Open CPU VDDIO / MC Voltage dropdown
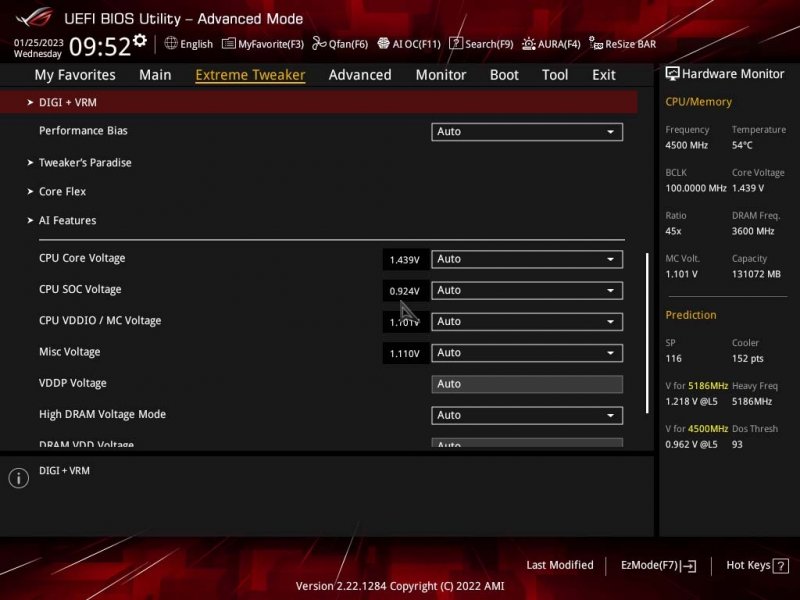 527,321
